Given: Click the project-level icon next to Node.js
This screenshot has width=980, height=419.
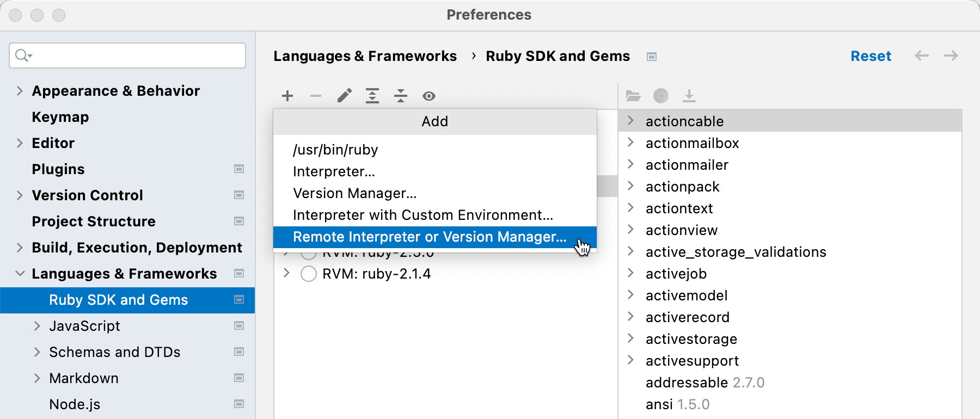Looking at the screenshot, I should (x=239, y=404).
